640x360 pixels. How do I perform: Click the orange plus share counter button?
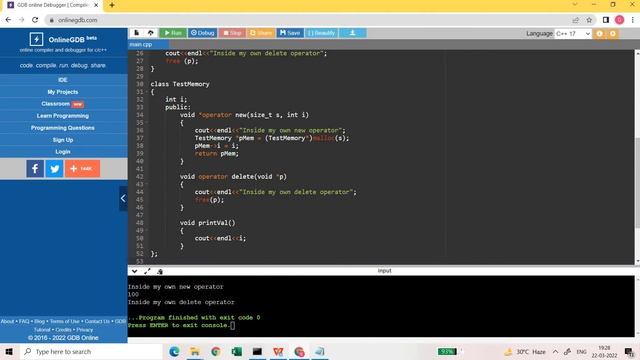point(82,169)
